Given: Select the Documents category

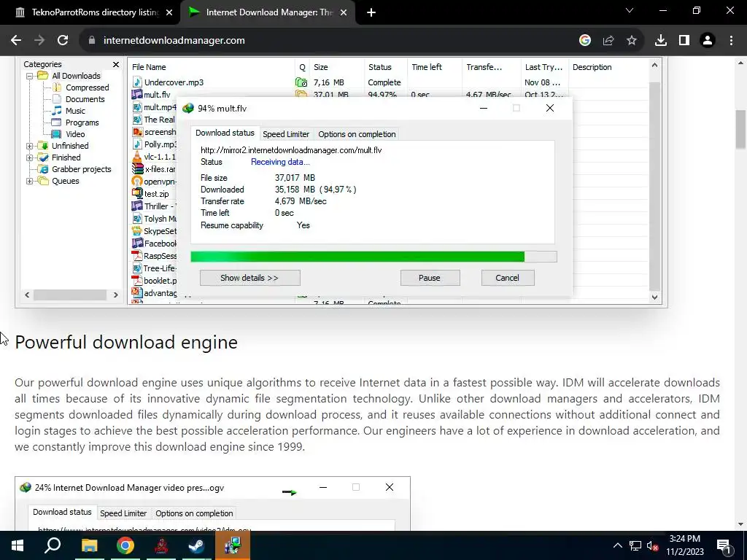Looking at the screenshot, I should click(78, 99).
